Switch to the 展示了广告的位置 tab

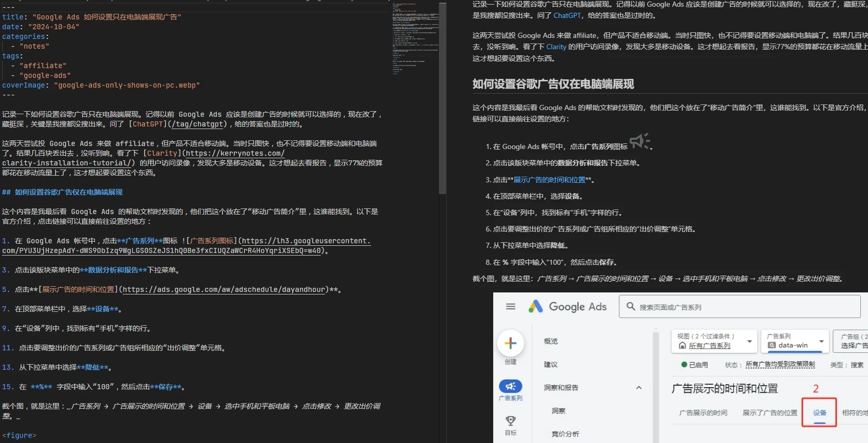pyautogui.click(x=770, y=413)
